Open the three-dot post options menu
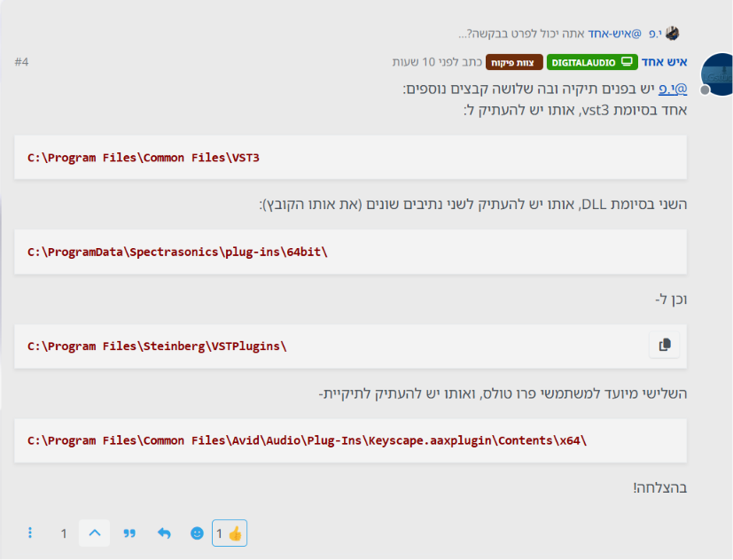 [x=30, y=533]
